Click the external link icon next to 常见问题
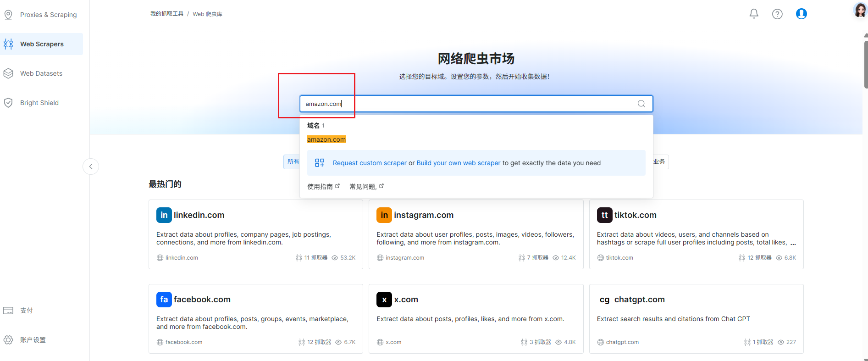The width and height of the screenshot is (868, 361). tap(381, 186)
